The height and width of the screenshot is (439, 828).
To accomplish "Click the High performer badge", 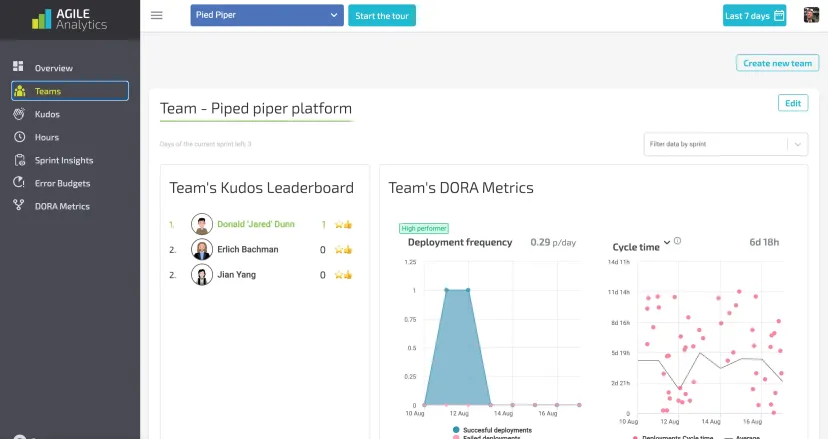I will click(x=424, y=228).
